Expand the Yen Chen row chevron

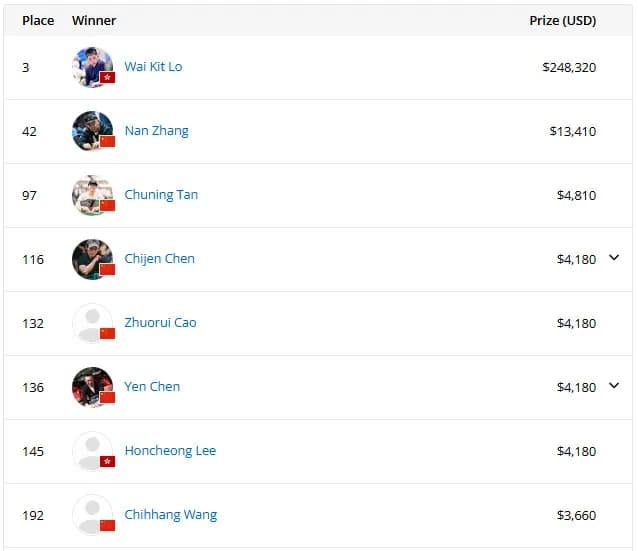click(x=614, y=385)
